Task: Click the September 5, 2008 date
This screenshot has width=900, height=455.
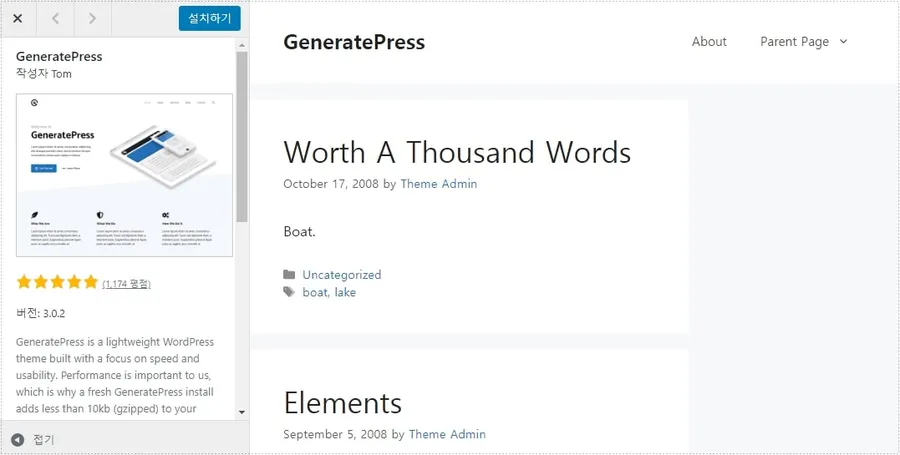Action: click(x=335, y=434)
